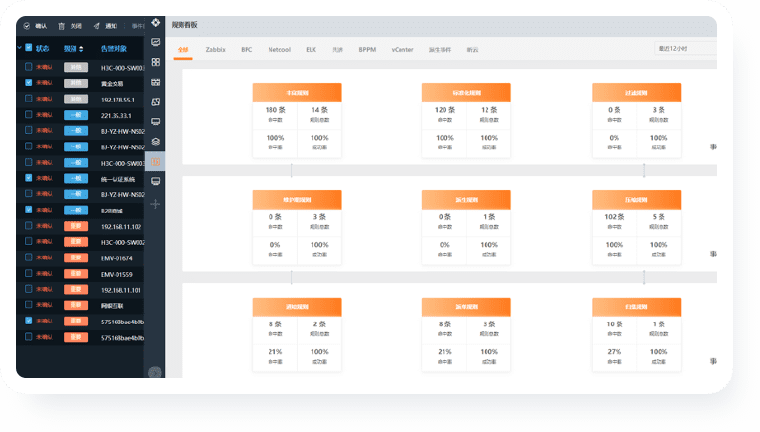Image resolution: width=760 pixels, height=432 pixels.
Task: Click the orange header of the 180 条 card
Action: [297, 93]
